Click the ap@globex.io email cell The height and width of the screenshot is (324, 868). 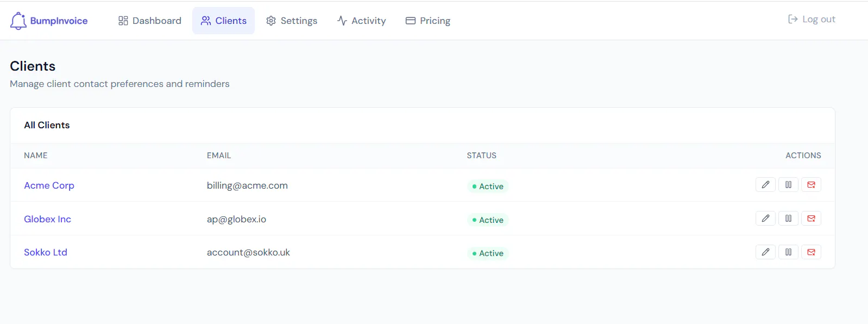tap(236, 219)
